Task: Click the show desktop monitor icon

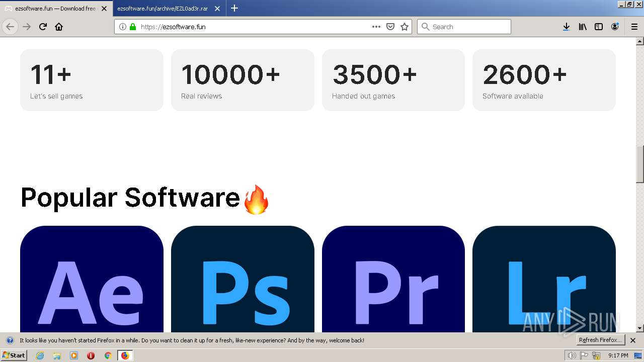Action: click(x=638, y=355)
